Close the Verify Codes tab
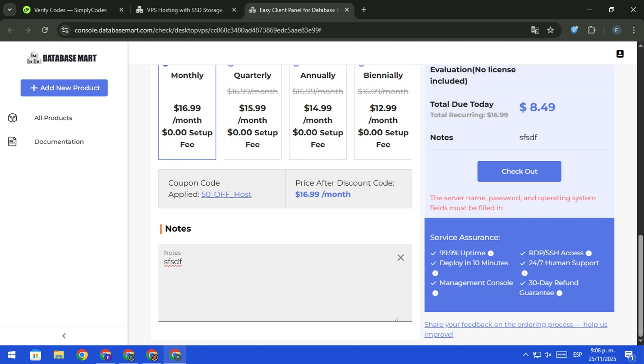 point(121,10)
